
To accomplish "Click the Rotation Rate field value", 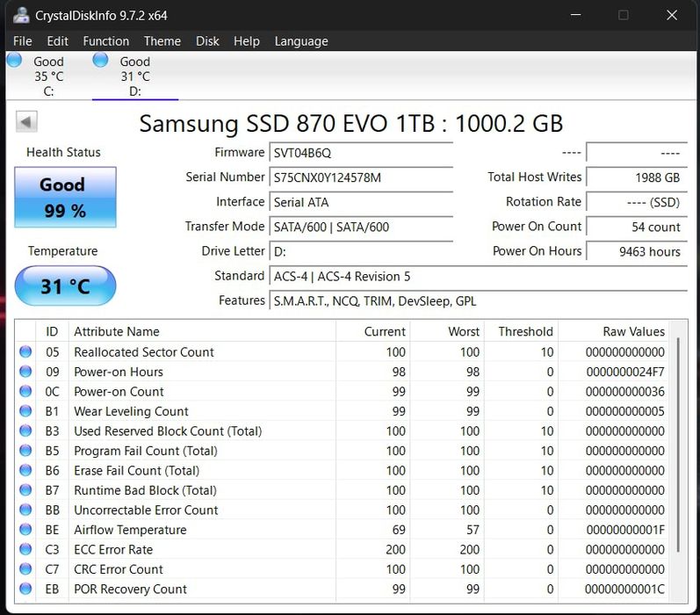I will pos(637,202).
